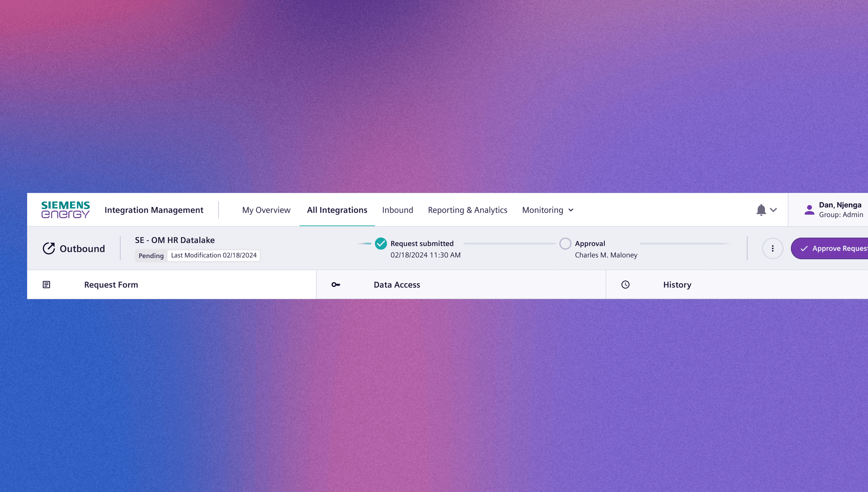Click the Pending status badge
Viewport: 868px width, 492px height.
(x=151, y=256)
